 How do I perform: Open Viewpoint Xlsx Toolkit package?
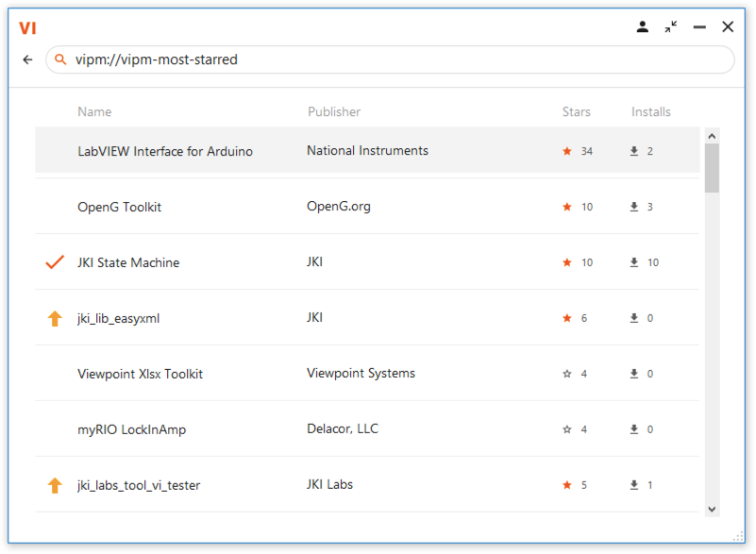(140, 374)
